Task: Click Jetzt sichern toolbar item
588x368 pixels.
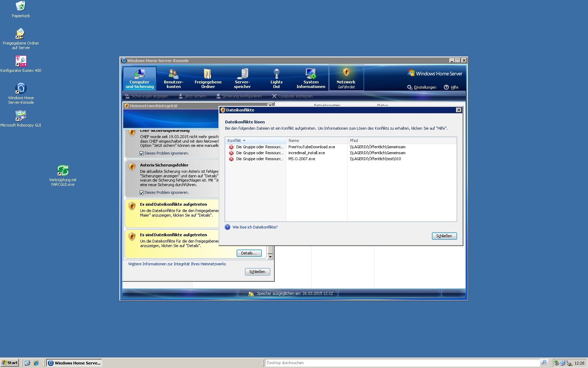Action: click(192, 96)
